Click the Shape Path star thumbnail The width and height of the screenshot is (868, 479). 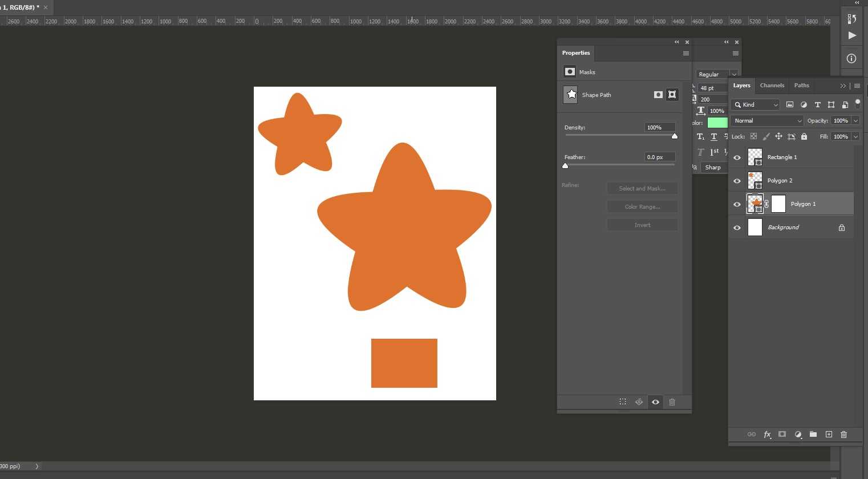(x=571, y=95)
